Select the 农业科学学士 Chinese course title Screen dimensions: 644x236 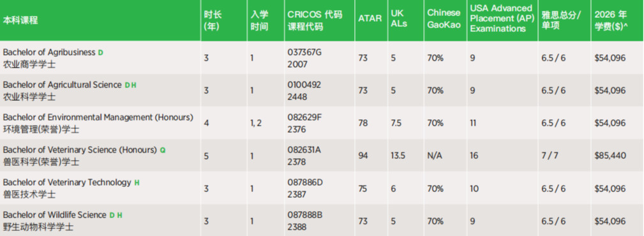[29, 97]
